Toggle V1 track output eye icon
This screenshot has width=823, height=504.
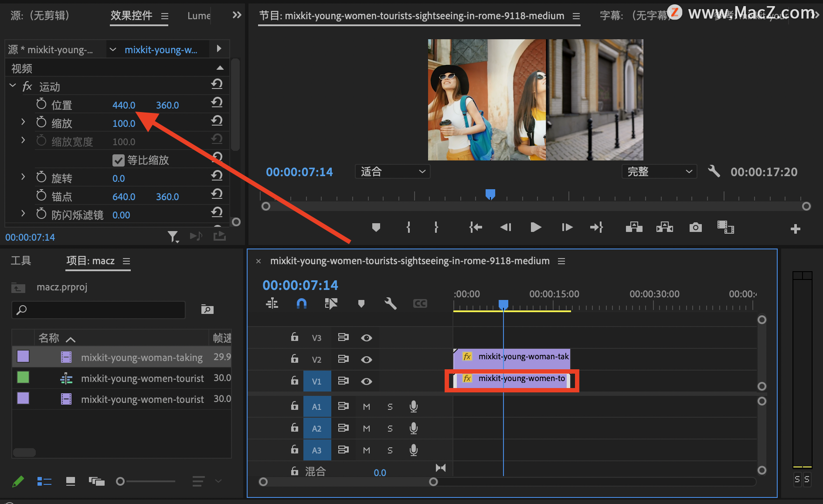pyautogui.click(x=367, y=381)
